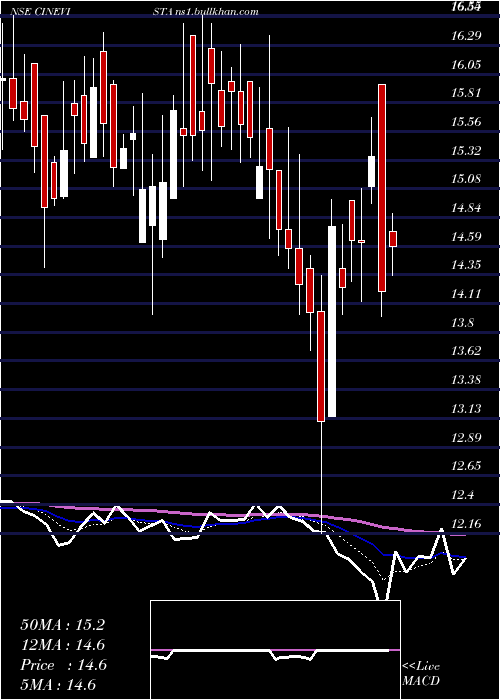500x700 pixels.
Task: Click the 14.35 price axis label
Action: pos(466,265)
